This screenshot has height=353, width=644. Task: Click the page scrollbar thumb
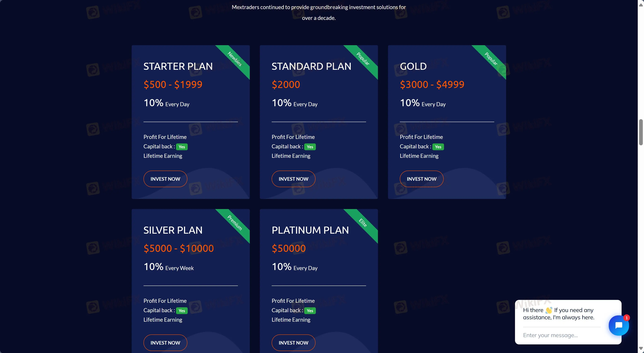(641, 132)
